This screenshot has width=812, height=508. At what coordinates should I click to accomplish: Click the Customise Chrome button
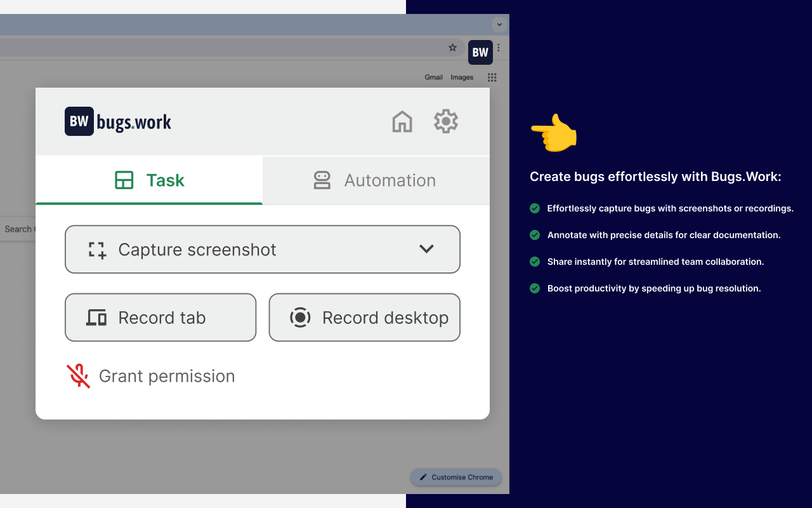pyautogui.click(x=456, y=478)
